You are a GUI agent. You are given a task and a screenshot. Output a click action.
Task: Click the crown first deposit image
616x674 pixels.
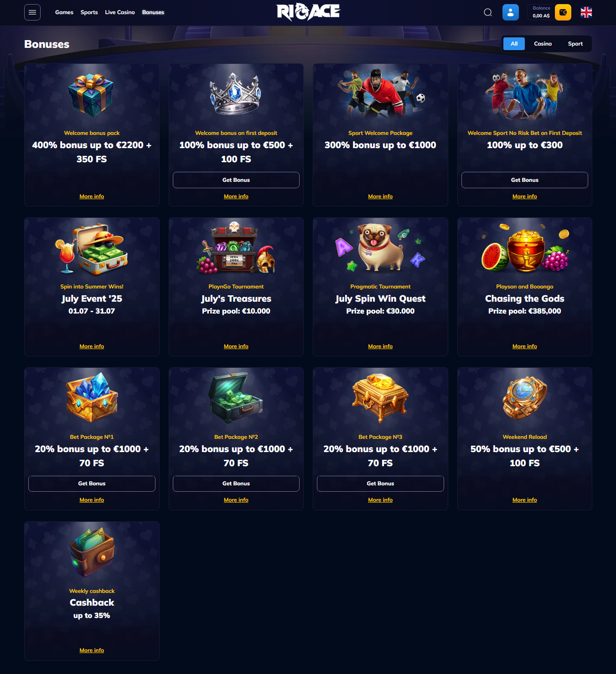point(236,94)
